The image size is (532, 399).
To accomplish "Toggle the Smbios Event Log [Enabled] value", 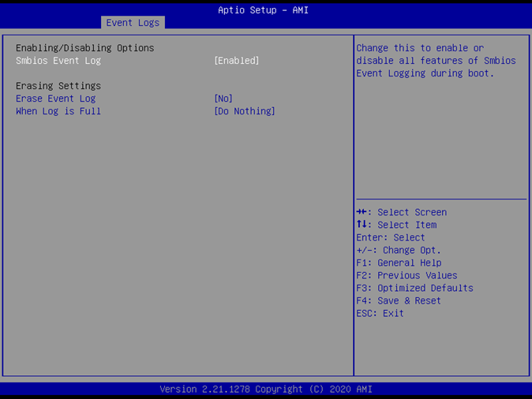I will pos(237,61).
